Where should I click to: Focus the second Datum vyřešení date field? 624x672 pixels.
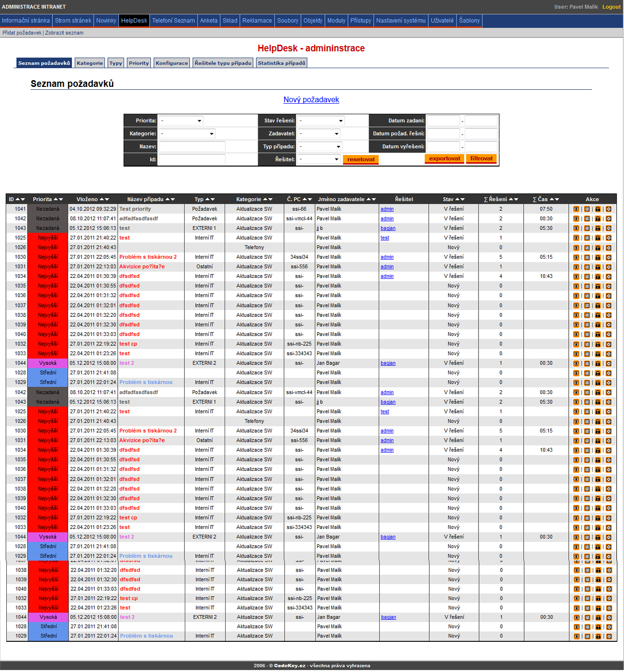tap(481, 146)
